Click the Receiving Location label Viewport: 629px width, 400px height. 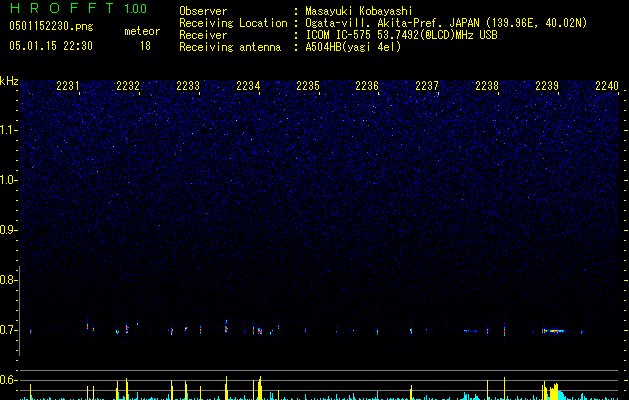pyautogui.click(x=233, y=23)
